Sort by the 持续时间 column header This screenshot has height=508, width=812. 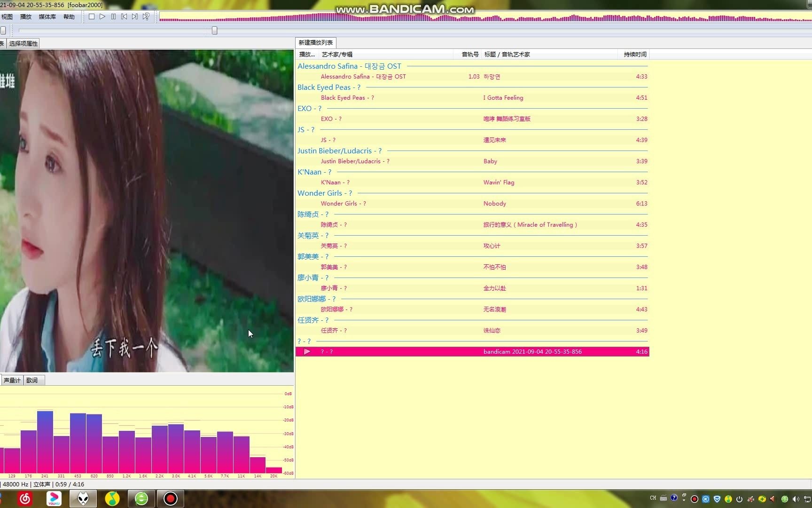coord(634,55)
